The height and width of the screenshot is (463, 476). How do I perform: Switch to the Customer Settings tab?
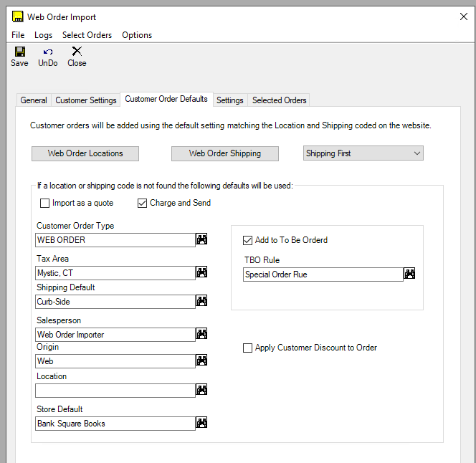86,100
